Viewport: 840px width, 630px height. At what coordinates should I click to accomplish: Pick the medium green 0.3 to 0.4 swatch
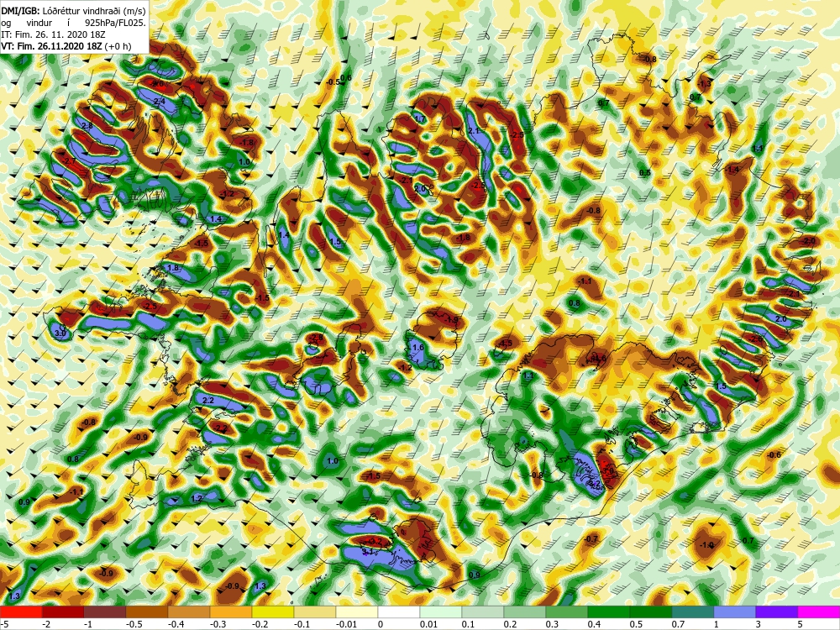[x=567, y=612]
